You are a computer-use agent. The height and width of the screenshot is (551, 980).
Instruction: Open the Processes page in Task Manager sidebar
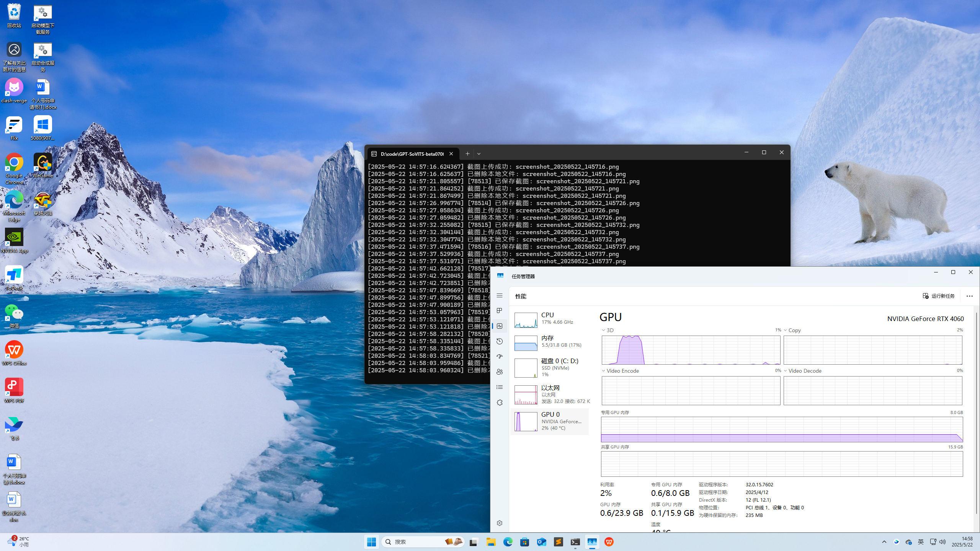click(x=500, y=311)
